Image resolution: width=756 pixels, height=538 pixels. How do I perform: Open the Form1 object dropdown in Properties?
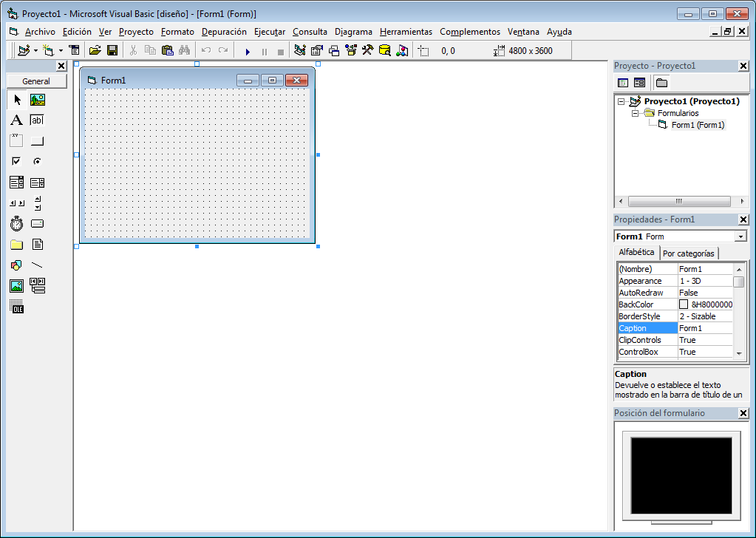tap(740, 236)
